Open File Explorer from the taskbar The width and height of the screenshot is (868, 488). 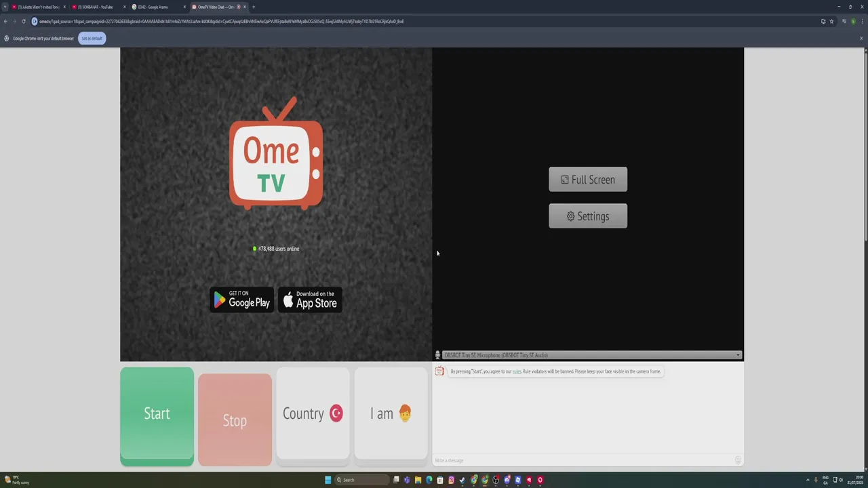pyautogui.click(x=418, y=480)
